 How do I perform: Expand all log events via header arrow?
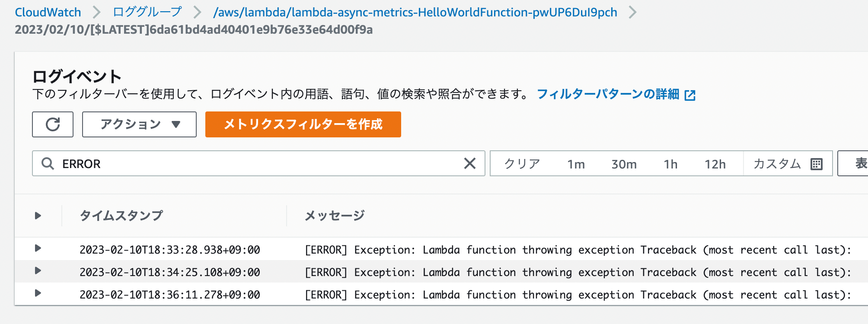click(x=38, y=216)
